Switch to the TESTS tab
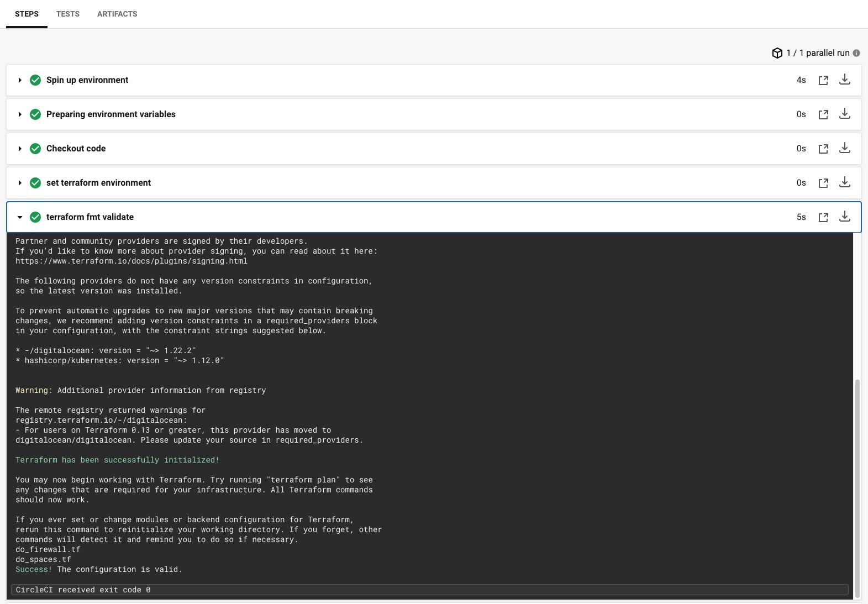This screenshot has width=868, height=604. (x=68, y=14)
